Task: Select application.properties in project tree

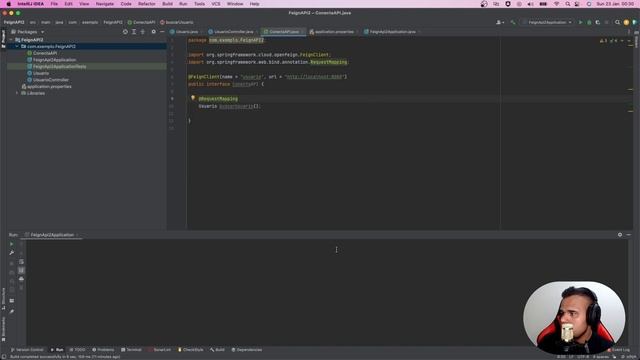Action: click(x=49, y=87)
